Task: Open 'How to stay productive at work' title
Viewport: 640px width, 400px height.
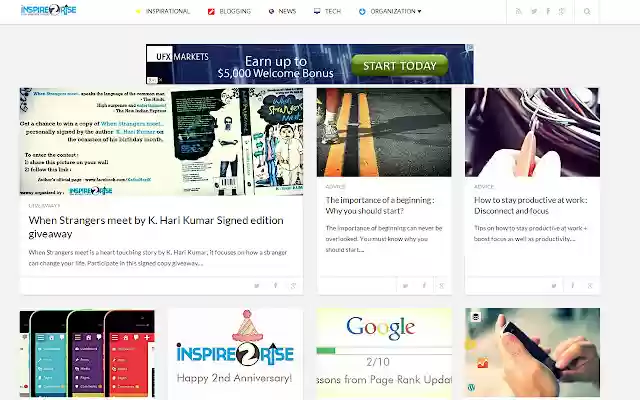Action: pos(531,205)
